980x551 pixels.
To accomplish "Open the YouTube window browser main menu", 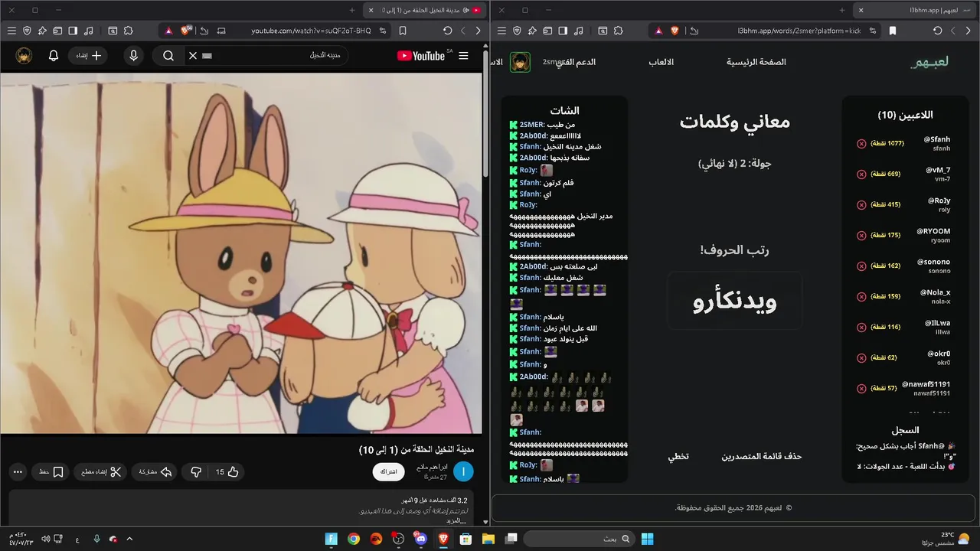I will tap(11, 31).
